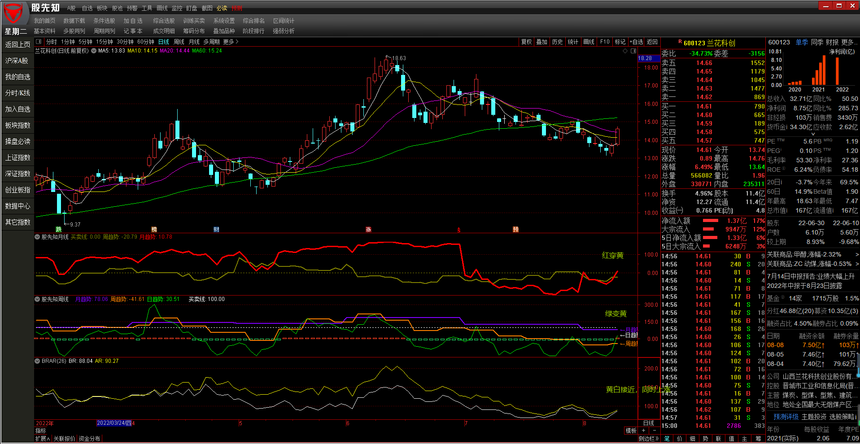Collapse the 侧边栏 sidebar panel
This screenshot has height=444, width=860.
649,439
